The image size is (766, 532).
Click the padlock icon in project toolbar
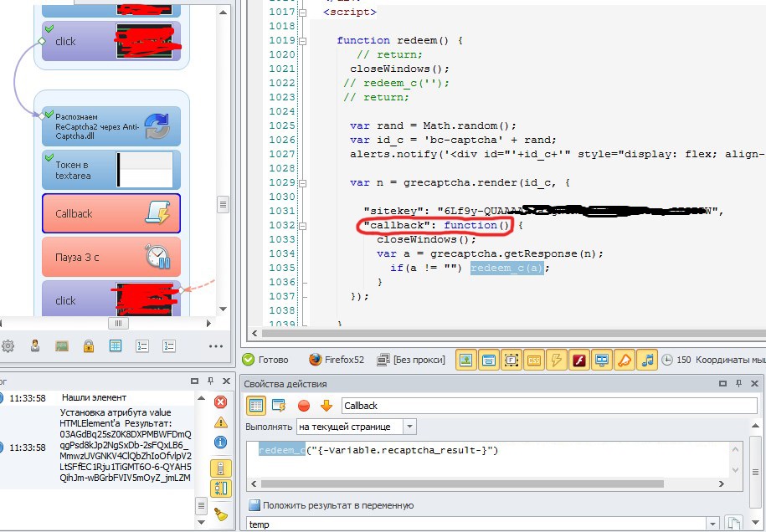coord(88,345)
